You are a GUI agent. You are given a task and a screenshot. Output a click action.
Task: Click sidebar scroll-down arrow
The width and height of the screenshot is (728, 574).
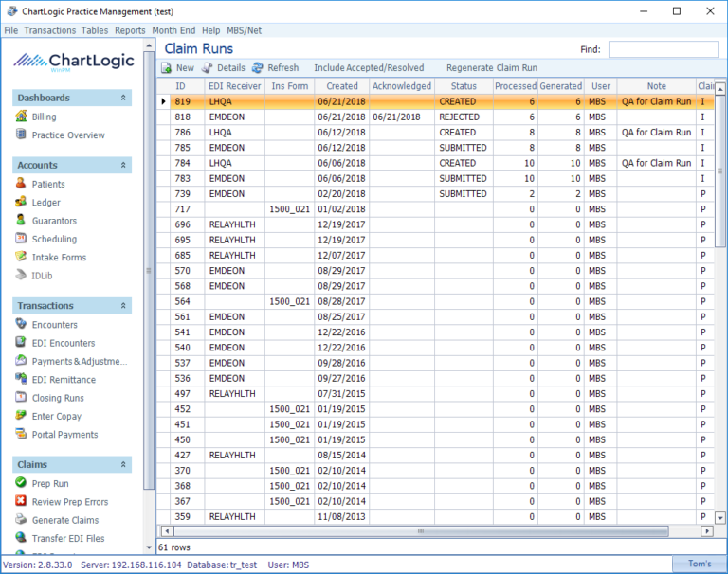pos(149,547)
